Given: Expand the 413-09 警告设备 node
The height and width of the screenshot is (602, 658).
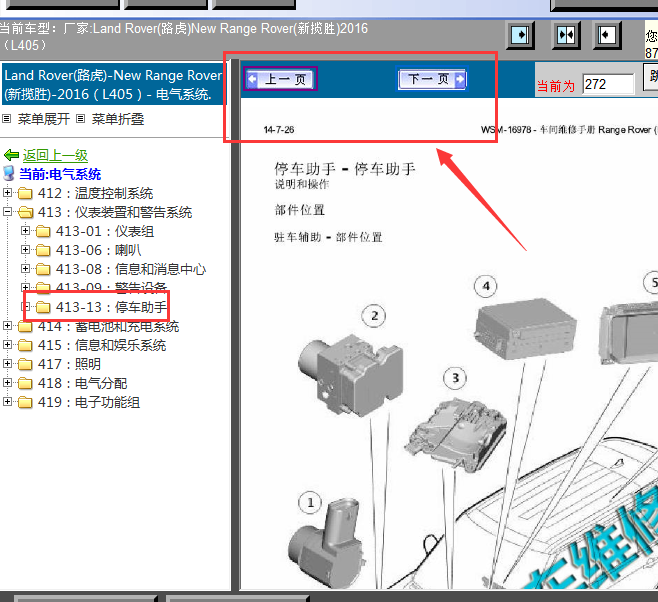Looking at the screenshot, I should [26, 287].
